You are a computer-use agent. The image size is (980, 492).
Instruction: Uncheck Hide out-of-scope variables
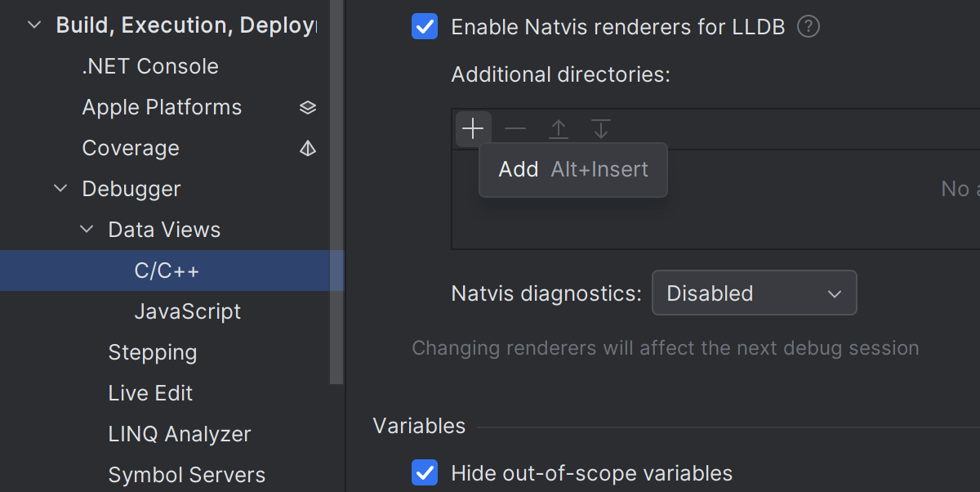tap(425, 472)
